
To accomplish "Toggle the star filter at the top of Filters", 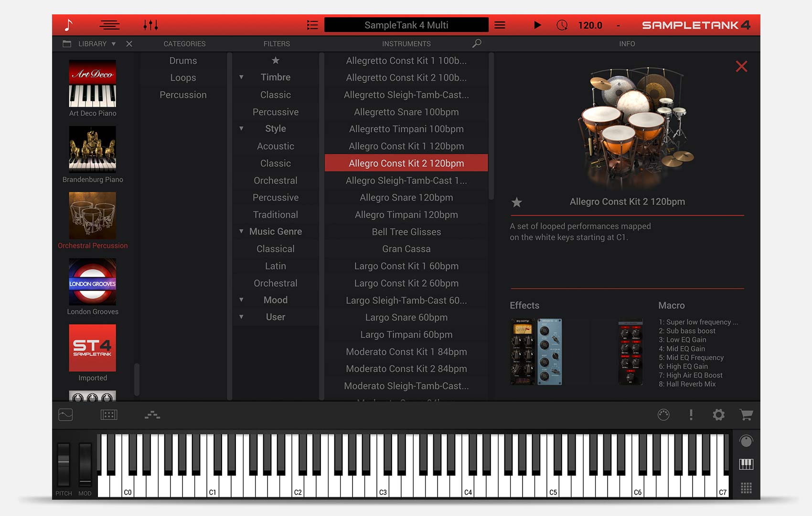I will [276, 60].
